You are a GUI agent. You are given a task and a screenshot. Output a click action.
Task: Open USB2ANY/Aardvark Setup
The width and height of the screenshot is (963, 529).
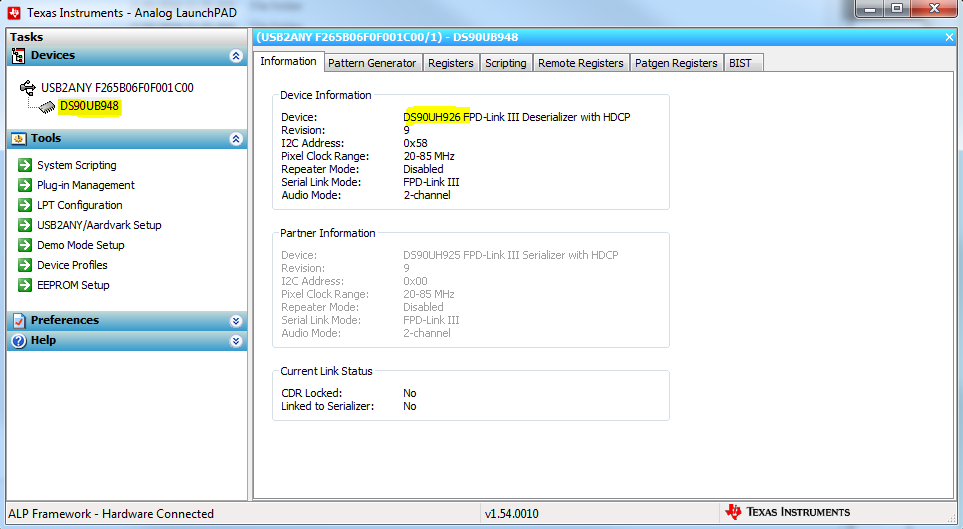(99, 225)
